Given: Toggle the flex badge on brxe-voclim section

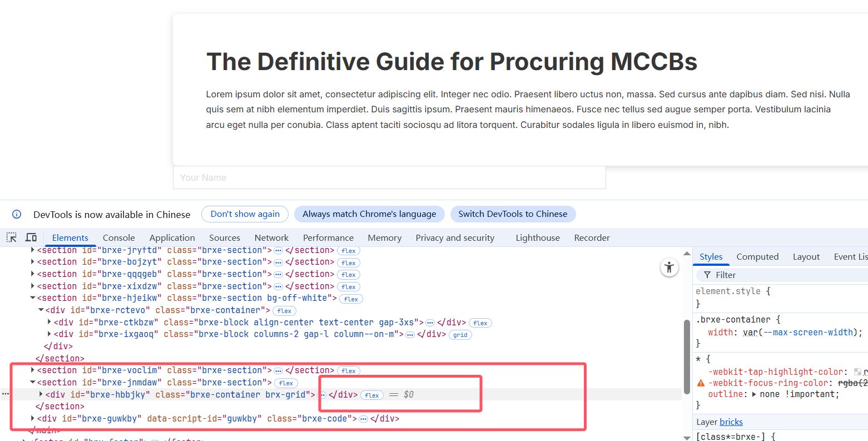Looking at the screenshot, I should (349, 371).
